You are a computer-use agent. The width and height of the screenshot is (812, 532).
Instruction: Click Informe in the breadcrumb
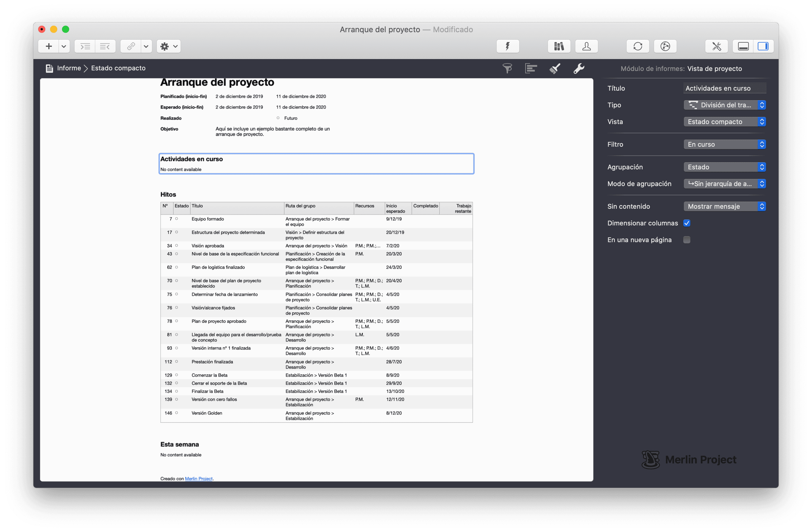(69, 68)
